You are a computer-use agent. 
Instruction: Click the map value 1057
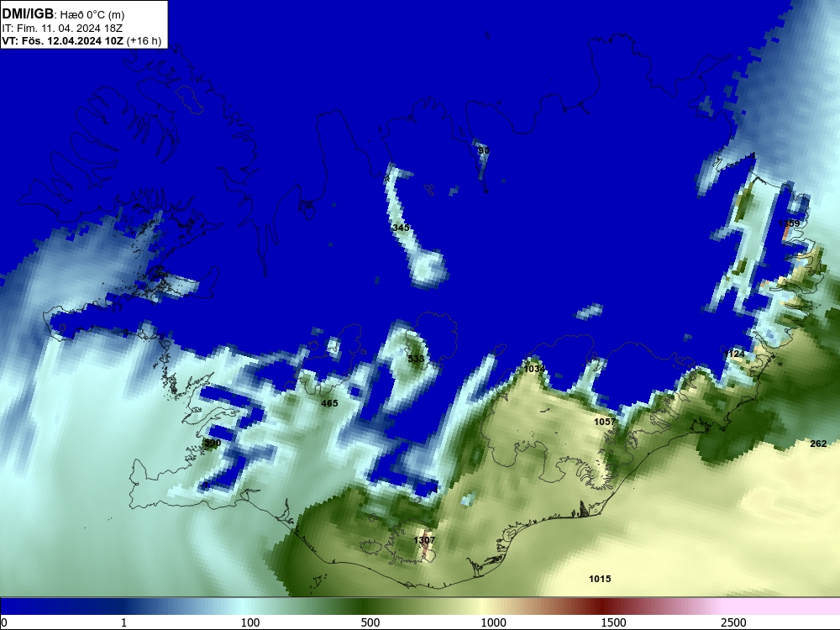click(605, 422)
